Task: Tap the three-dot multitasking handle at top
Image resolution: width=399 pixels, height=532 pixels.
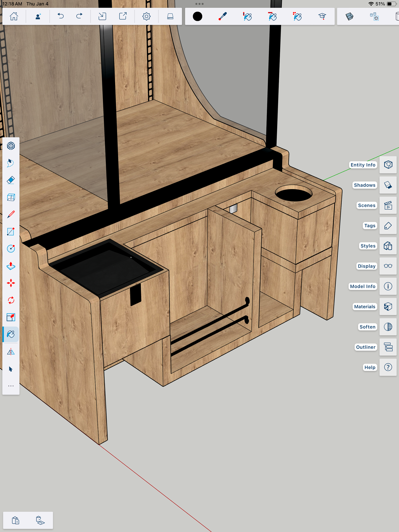Action: (199, 4)
